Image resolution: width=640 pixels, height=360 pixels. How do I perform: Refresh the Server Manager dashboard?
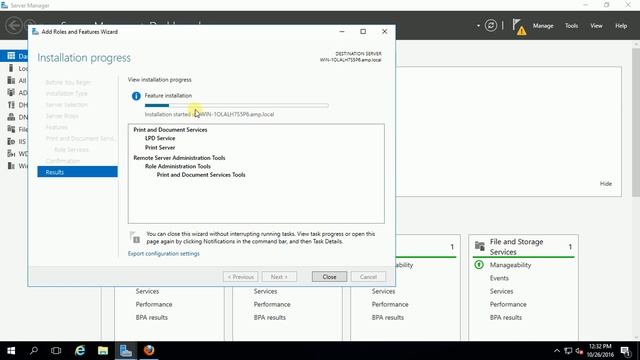pyautogui.click(x=491, y=26)
